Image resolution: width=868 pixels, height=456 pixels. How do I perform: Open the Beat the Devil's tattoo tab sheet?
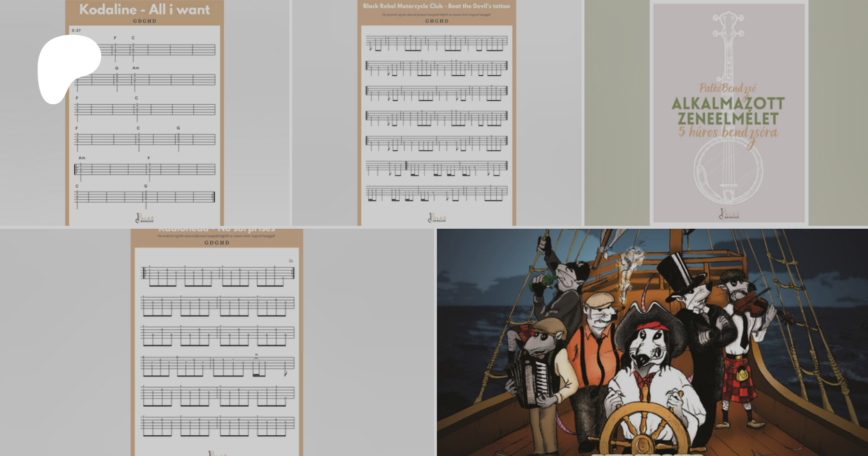click(x=436, y=121)
